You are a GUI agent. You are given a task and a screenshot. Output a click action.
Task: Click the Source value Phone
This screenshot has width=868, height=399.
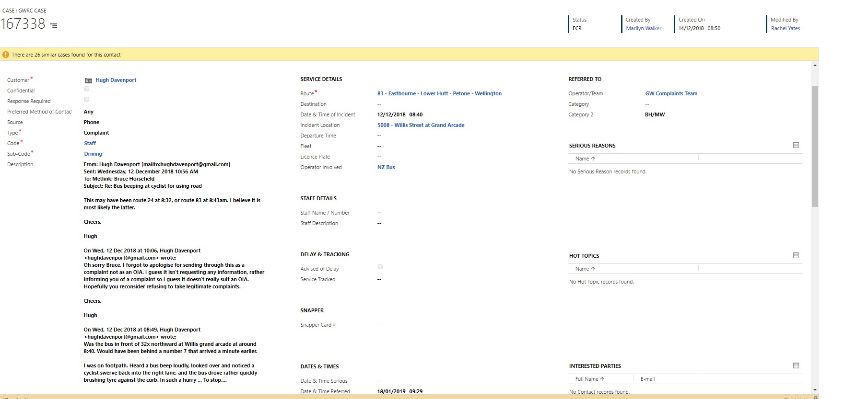point(92,122)
